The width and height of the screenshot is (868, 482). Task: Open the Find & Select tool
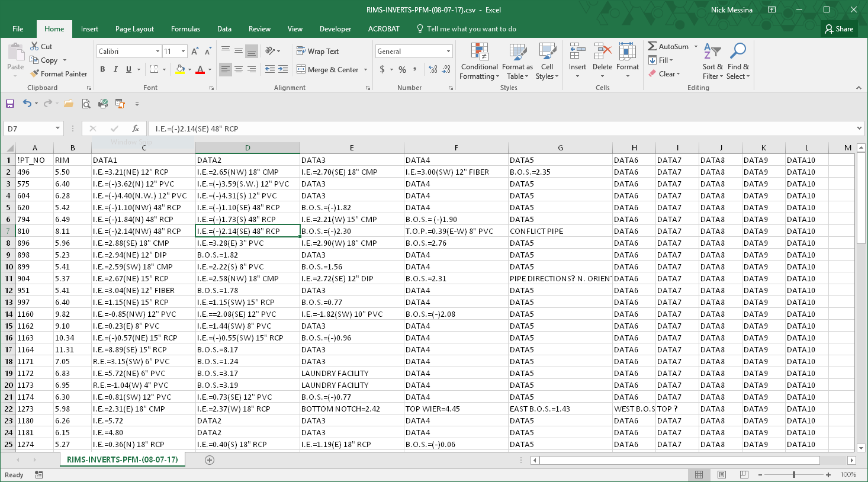738,61
